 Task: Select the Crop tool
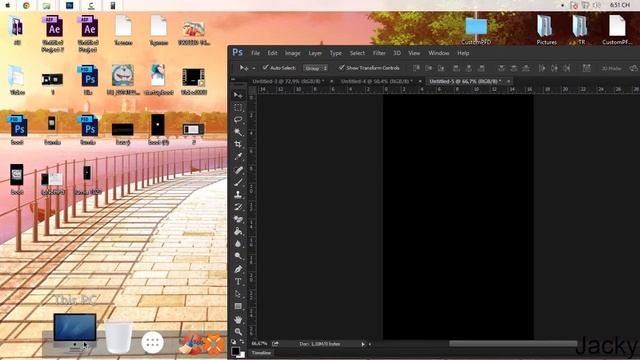pos(238,144)
